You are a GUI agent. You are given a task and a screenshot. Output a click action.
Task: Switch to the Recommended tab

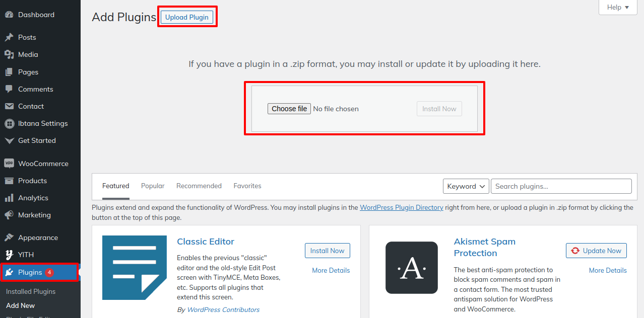point(199,186)
